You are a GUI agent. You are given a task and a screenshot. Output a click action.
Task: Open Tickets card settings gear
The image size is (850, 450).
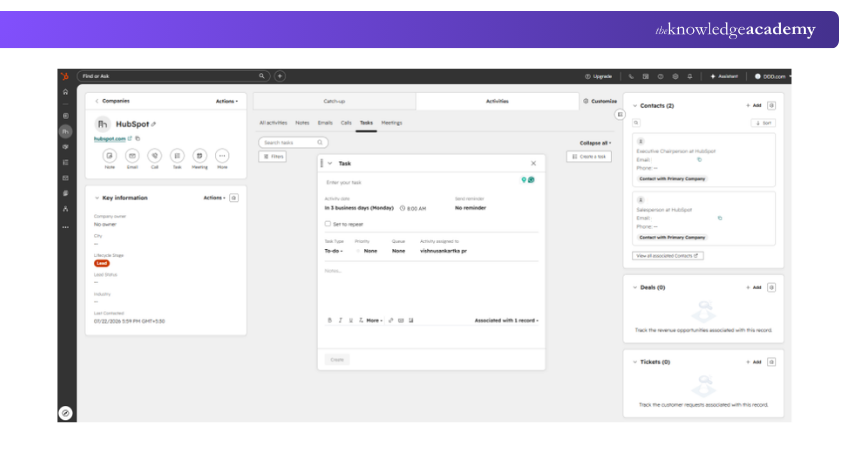pyautogui.click(x=771, y=362)
